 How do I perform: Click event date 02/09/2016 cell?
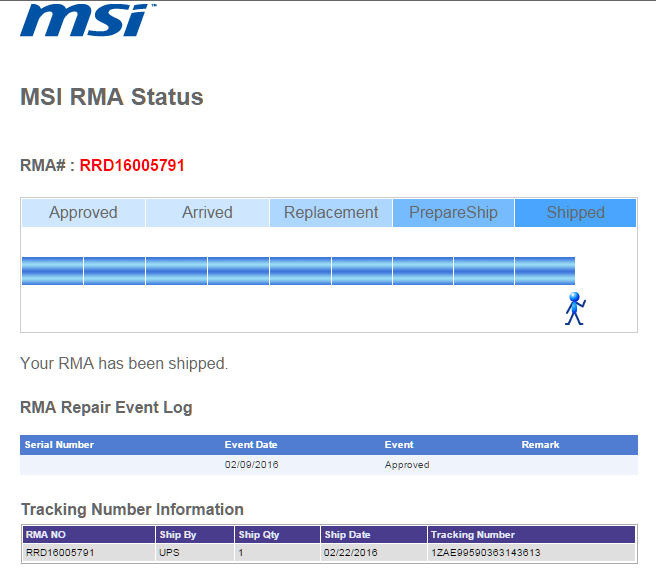pos(251,465)
